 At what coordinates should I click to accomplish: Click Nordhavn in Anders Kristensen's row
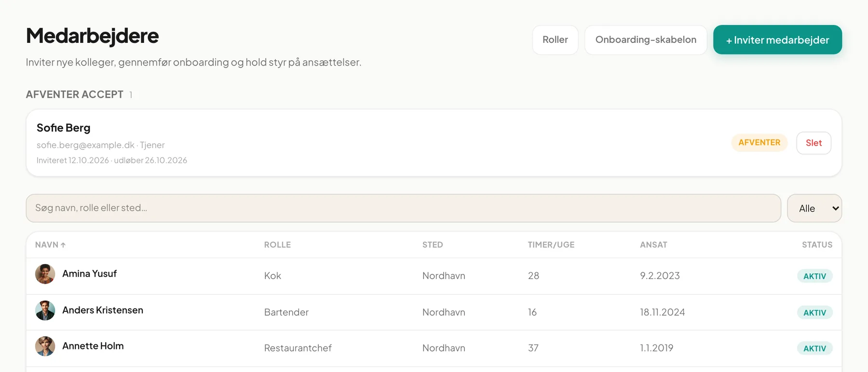444,312
